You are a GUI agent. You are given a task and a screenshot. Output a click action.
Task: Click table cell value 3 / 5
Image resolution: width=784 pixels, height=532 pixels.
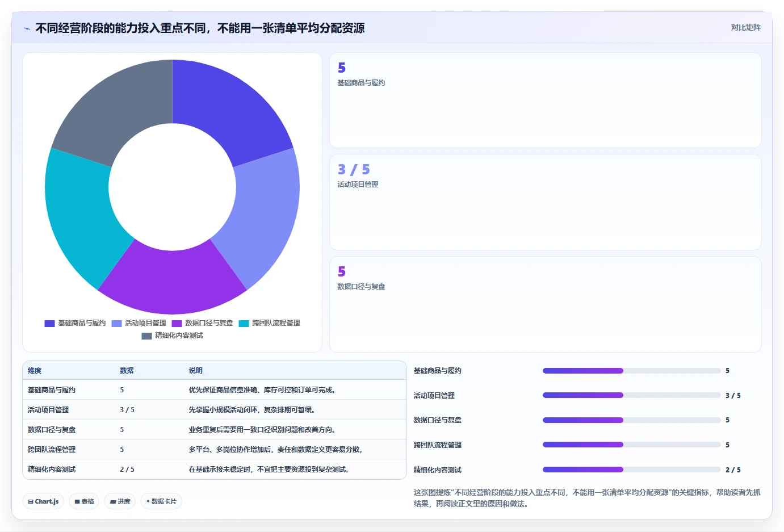(127, 410)
